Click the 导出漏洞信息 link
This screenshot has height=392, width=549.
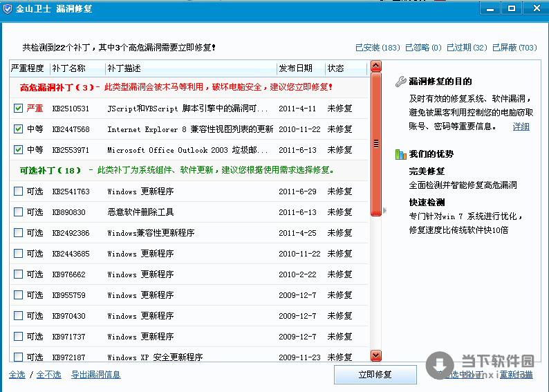(x=95, y=375)
